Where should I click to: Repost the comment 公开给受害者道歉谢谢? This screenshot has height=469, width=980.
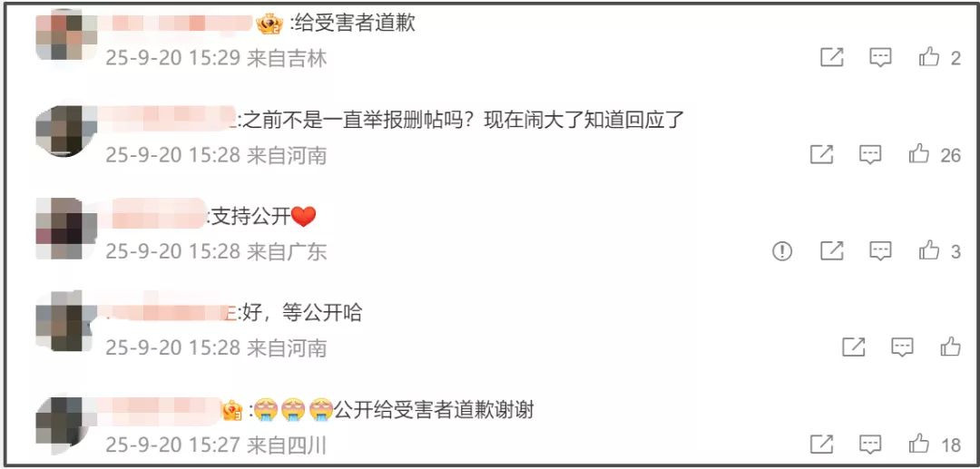(822, 444)
